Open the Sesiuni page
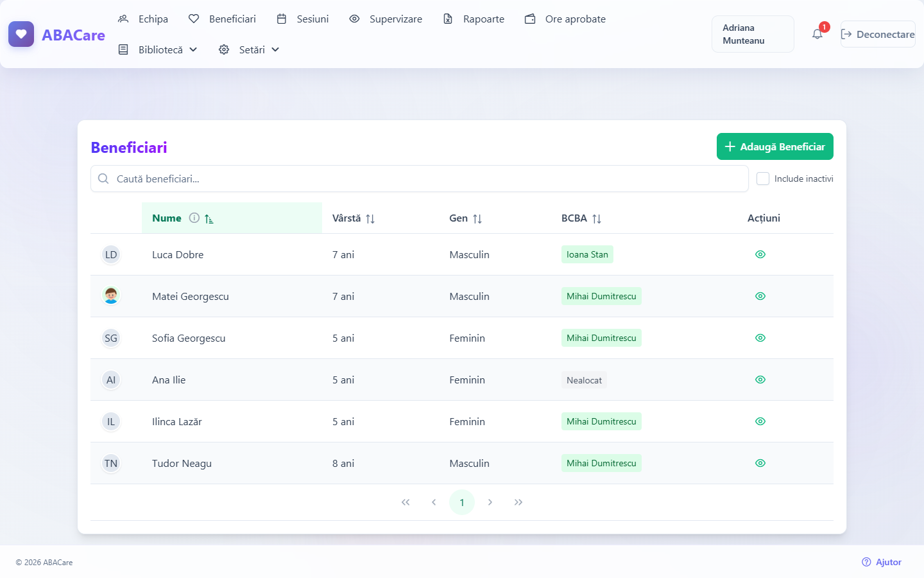The height and width of the screenshot is (578, 924). (302, 19)
